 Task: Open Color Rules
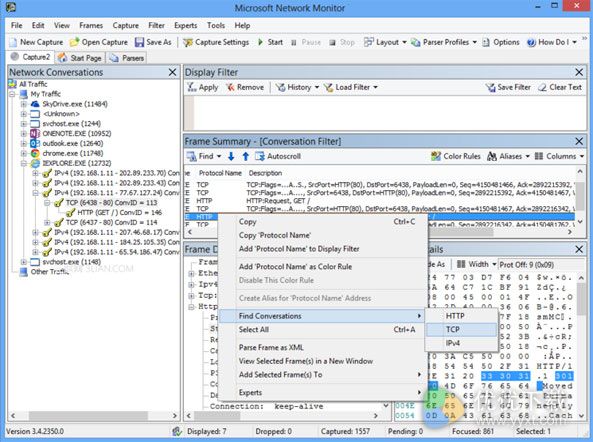[456, 156]
